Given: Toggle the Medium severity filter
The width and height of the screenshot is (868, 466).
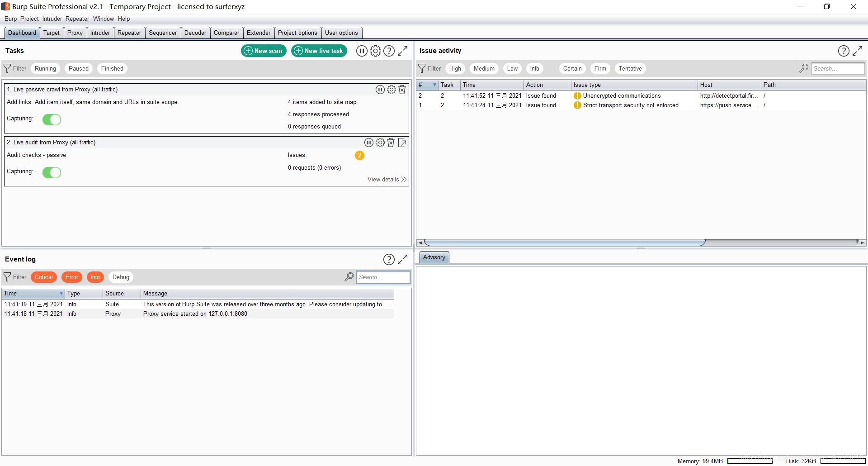Looking at the screenshot, I should pos(484,68).
